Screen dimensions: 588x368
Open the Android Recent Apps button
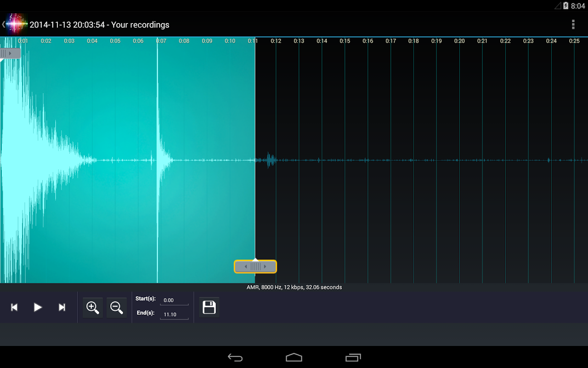click(x=353, y=357)
